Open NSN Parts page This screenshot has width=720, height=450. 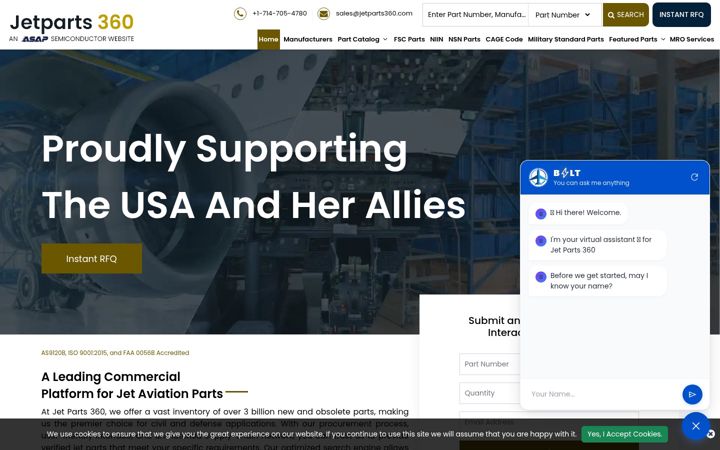pos(464,39)
